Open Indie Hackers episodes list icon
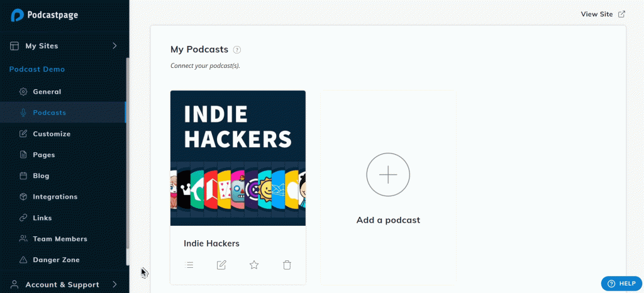Screen dimensions: 644x293 coord(189,265)
